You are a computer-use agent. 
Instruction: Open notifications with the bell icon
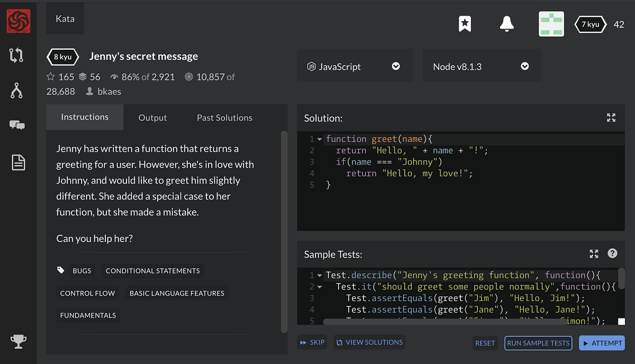click(506, 23)
